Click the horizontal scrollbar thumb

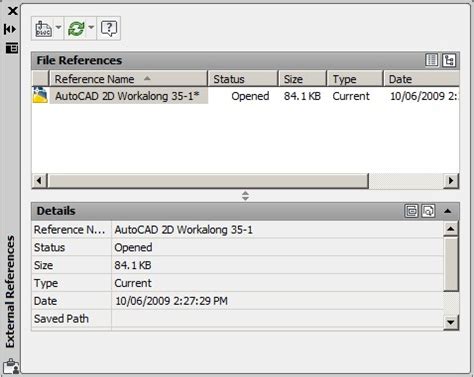[208, 181]
